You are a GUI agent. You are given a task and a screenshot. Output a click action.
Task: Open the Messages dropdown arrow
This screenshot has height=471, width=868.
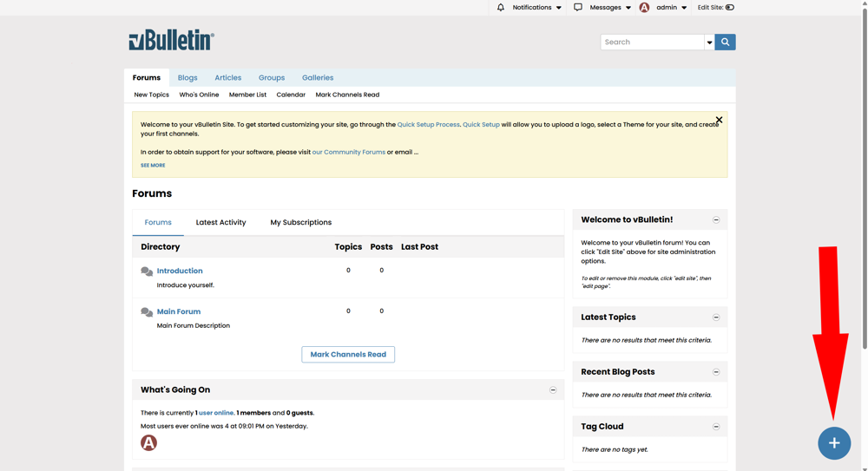pos(628,8)
